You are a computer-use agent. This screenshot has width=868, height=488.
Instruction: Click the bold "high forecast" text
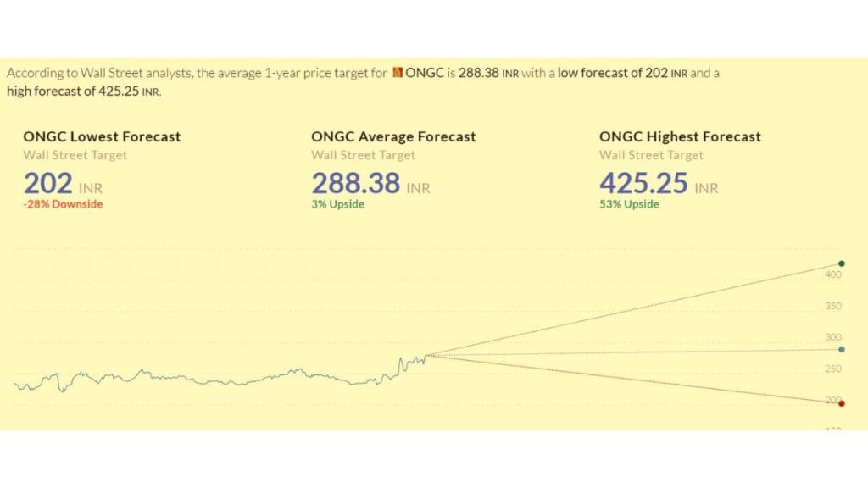[x=43, y=91]
